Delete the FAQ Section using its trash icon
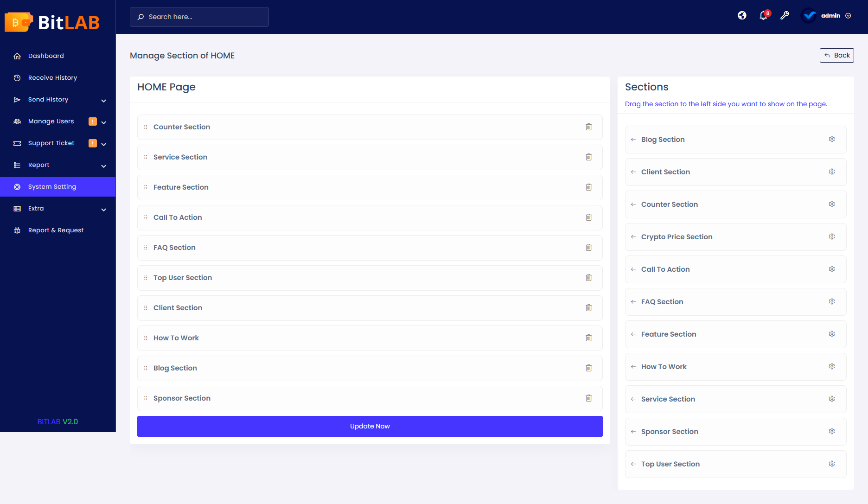Image resolution: width=868 pixels, height=504 pixels. point(589,247)
